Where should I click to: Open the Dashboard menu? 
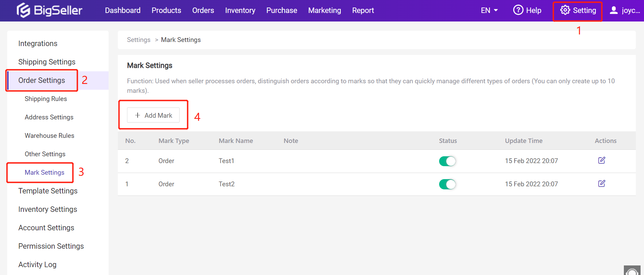tap(123, 10)
